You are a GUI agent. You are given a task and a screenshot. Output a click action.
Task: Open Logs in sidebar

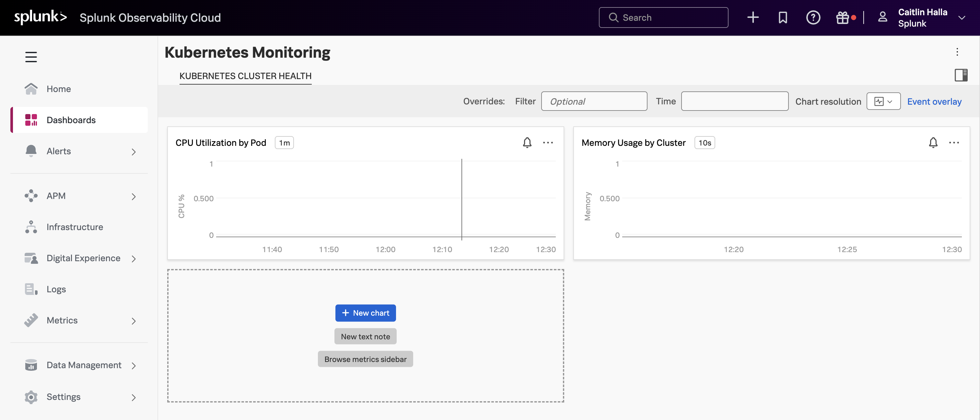79,289
